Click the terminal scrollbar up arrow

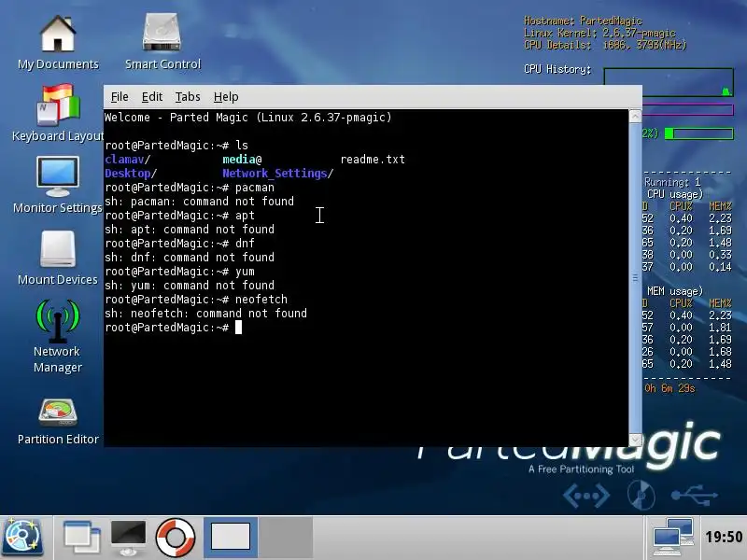pos(635,116)
